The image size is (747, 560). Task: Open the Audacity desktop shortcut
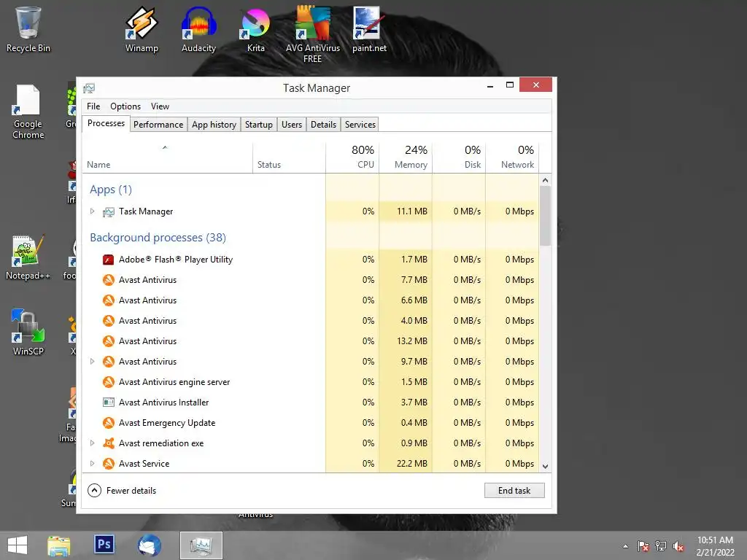[x=198, y=29]
